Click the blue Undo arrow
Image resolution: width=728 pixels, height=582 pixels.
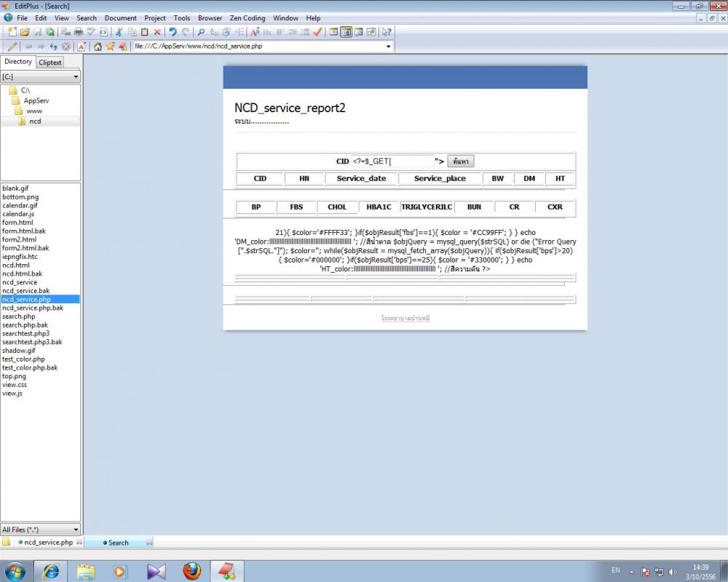[173, 32]
